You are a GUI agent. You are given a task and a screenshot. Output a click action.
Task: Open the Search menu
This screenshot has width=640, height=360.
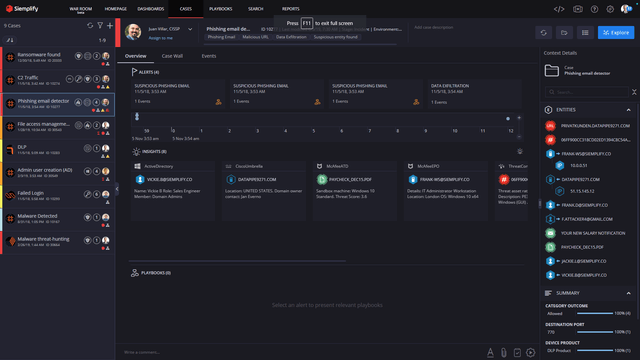coord(256,9)
